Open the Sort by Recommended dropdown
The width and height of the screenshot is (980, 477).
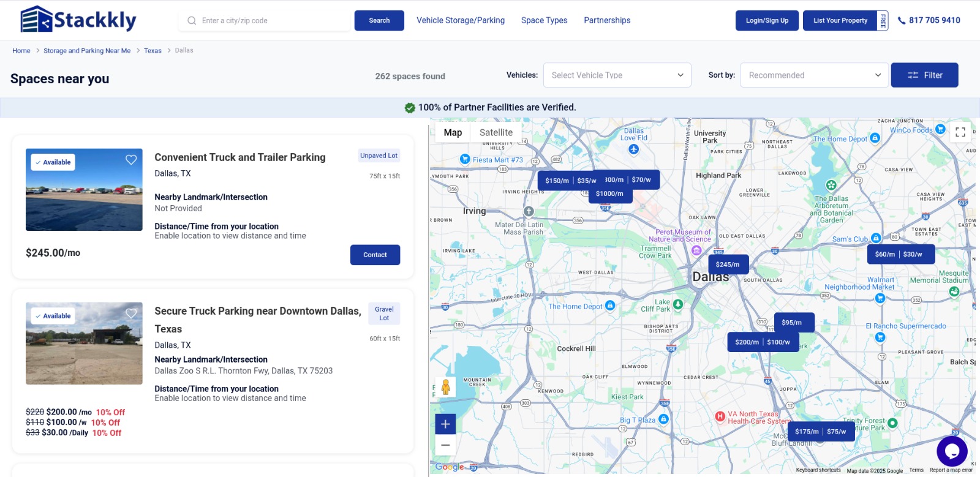click(x=815, y=75)
